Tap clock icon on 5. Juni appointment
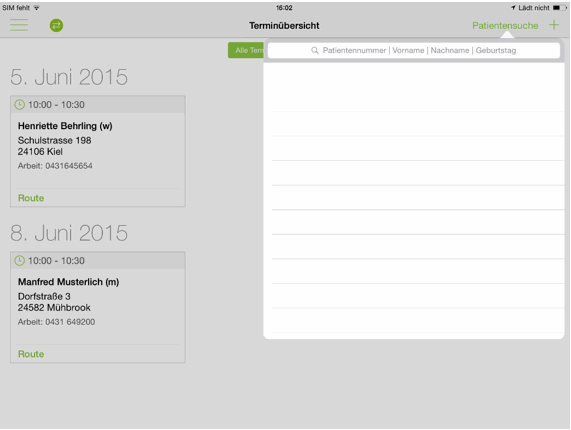This screenshot has height=430, width=571. [x=19, y=104]
